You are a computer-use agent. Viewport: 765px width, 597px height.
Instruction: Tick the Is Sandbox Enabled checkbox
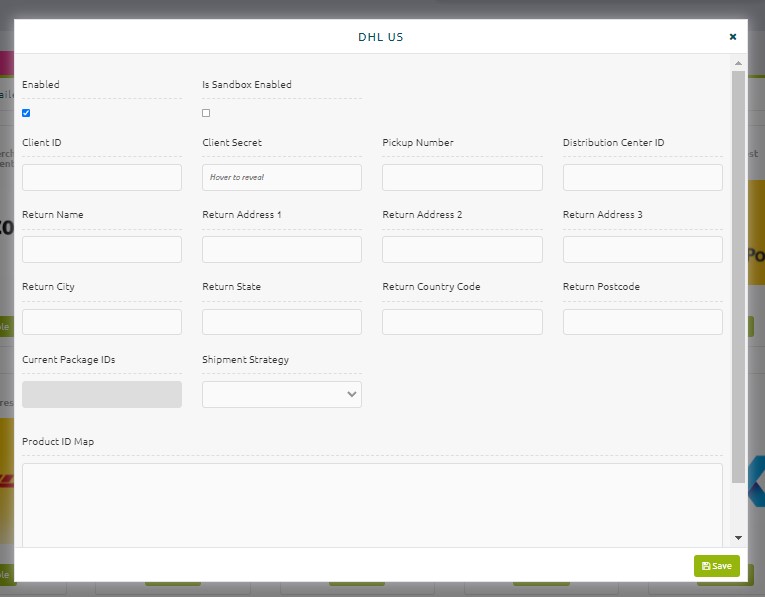[206, 113]
